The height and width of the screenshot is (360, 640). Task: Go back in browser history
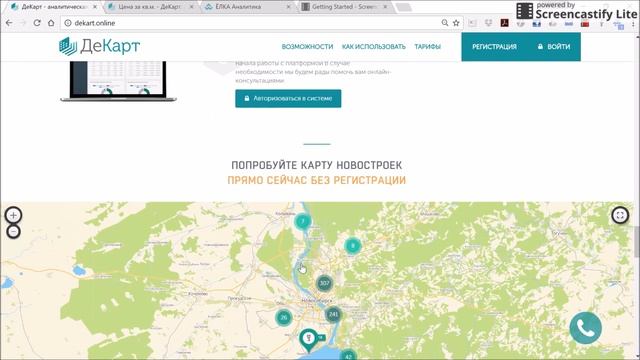(x=9, y=23)
